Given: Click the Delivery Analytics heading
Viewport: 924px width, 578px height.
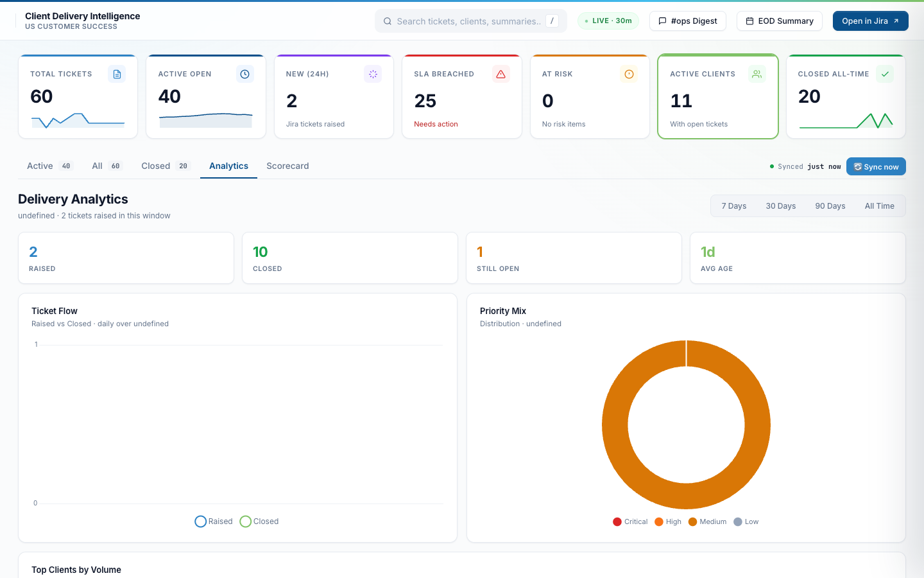Looking at the screenshot, I should (x=73, y=199).
